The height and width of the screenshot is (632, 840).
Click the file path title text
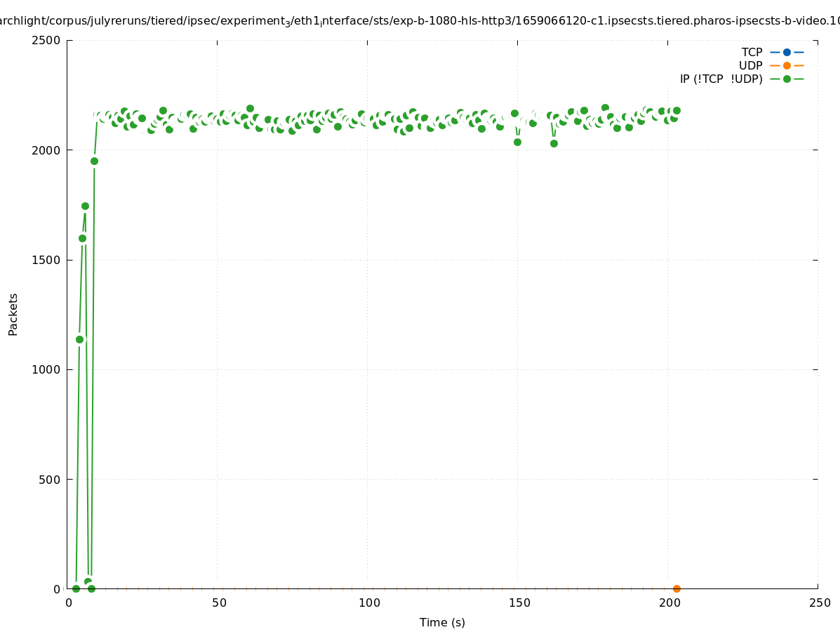420,21
